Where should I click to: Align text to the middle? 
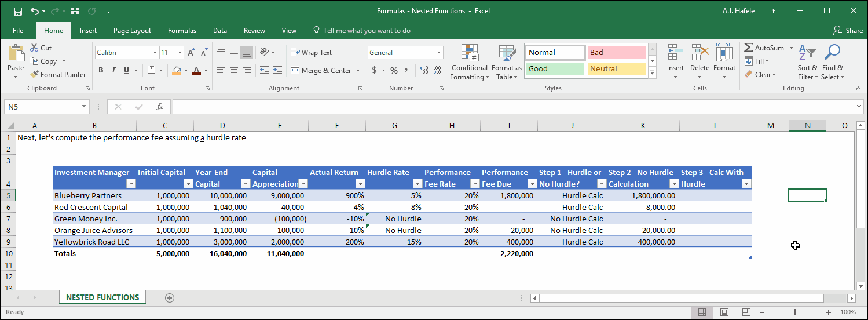[x=234, y=52]
